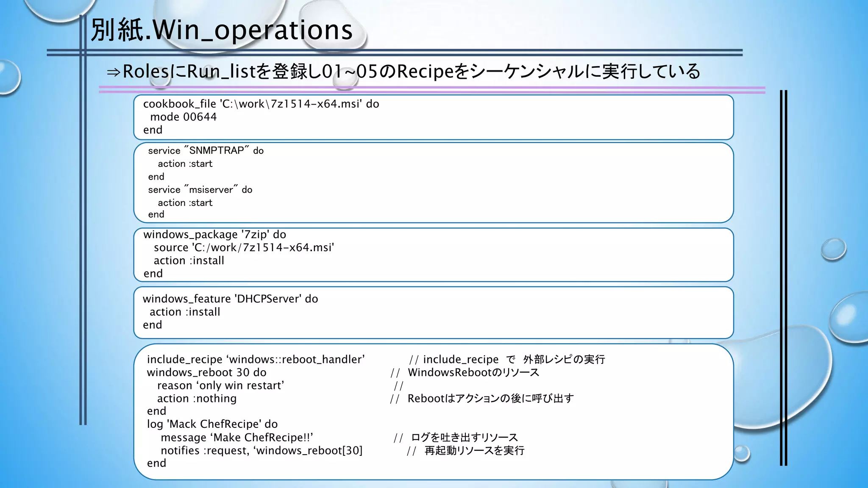Screen dimensions: 868x488
Task: Click 'action :start' under the SNMPTRAP service
Action: 185,164
